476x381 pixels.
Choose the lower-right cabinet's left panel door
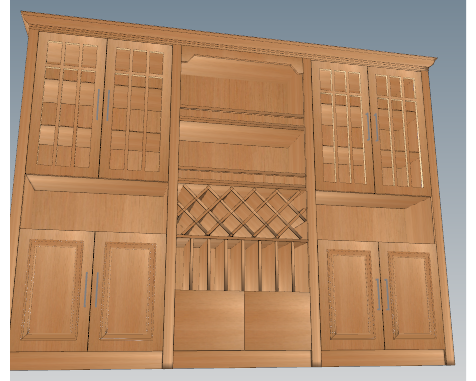pyautogui.click(x=351, y=295)
